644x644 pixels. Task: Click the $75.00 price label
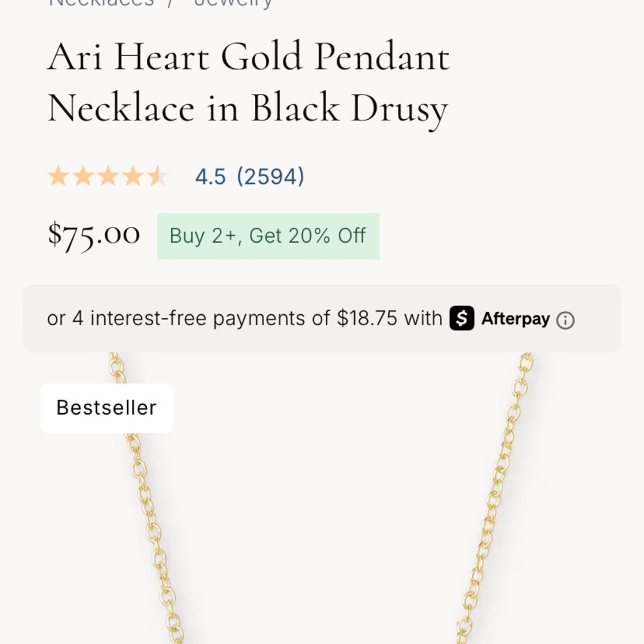tap(93, 234)
